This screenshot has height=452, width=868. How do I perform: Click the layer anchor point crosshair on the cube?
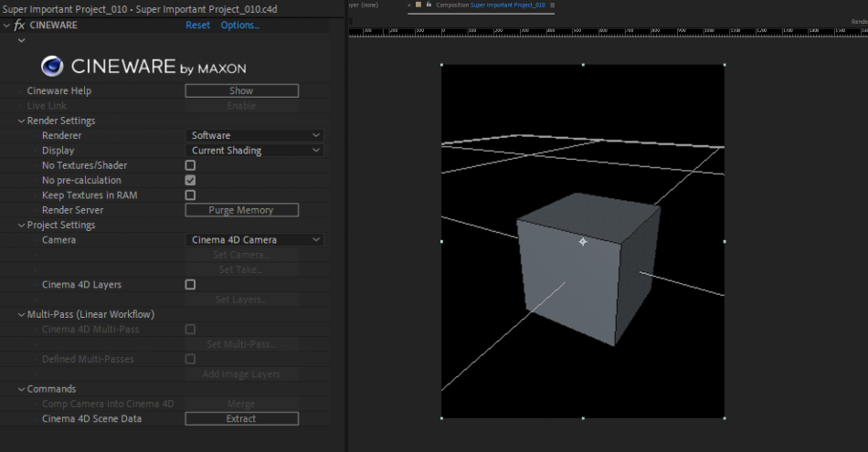583,242
